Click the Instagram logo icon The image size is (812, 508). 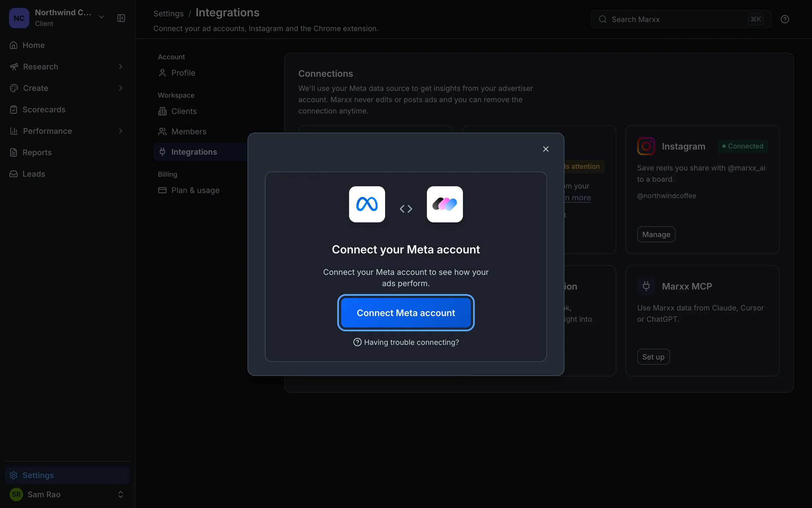[x=646, y=146]
